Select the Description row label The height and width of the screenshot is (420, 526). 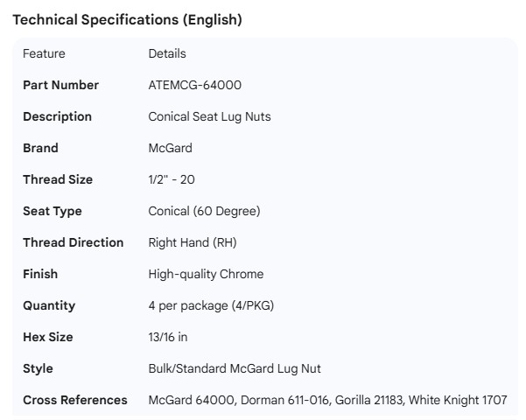click(x=57, y=116)
